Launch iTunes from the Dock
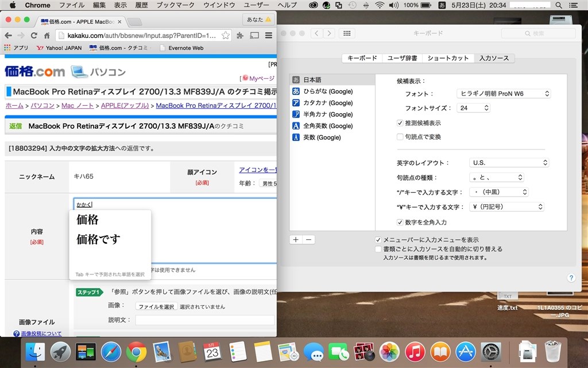 coord(415,352)
